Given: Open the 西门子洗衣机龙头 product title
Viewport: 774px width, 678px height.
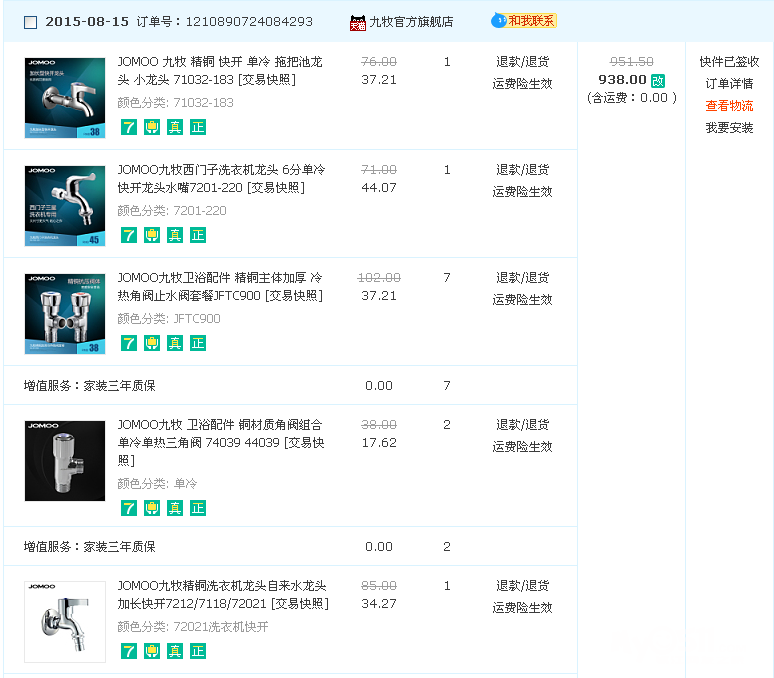Looking at the screenshot, I should click(221, 179).
